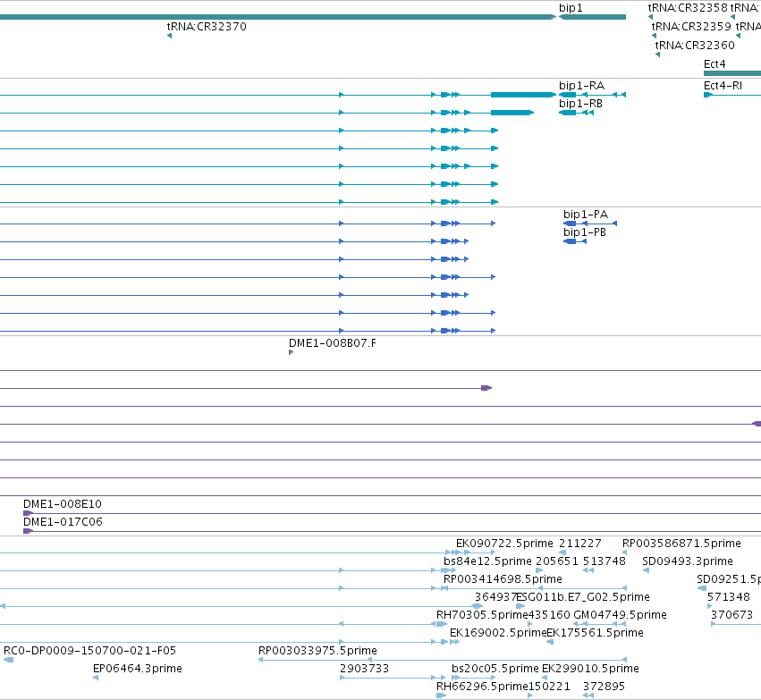The width and height of the screenshot is (761, 700).
Task: Select the tRNA:CR32359 label
Action: point(691,26)
